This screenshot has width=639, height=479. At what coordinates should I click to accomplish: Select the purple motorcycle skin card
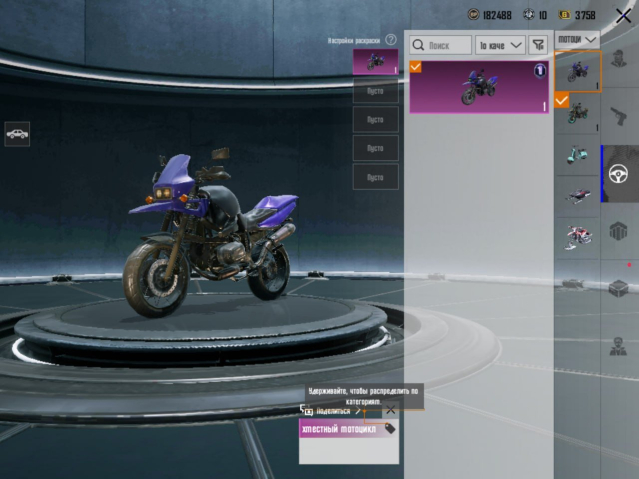click(479, 87)
